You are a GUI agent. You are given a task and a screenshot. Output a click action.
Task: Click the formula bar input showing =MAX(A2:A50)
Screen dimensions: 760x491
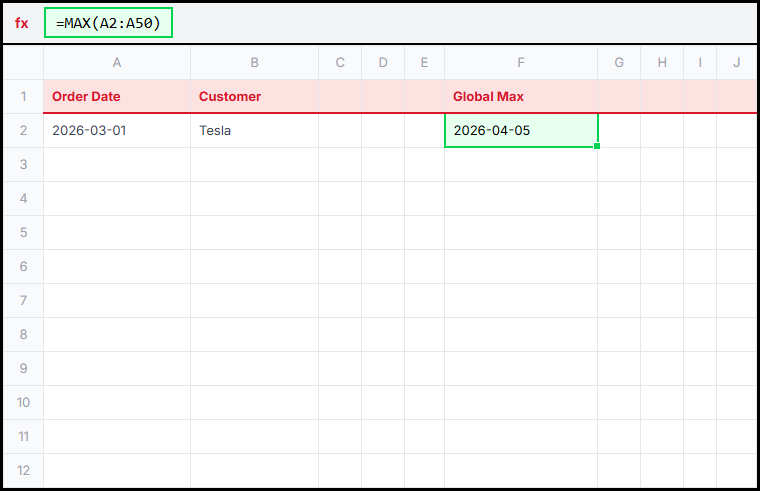[x=109, y=23]
